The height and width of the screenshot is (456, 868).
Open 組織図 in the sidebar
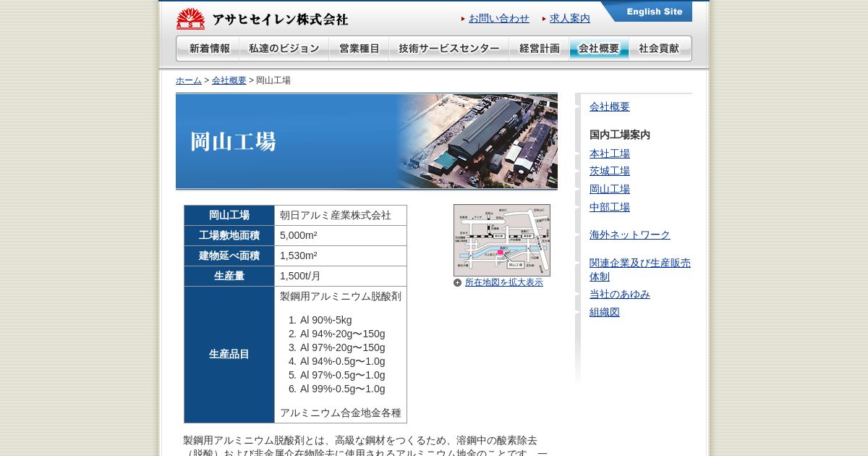coord(605,312)
